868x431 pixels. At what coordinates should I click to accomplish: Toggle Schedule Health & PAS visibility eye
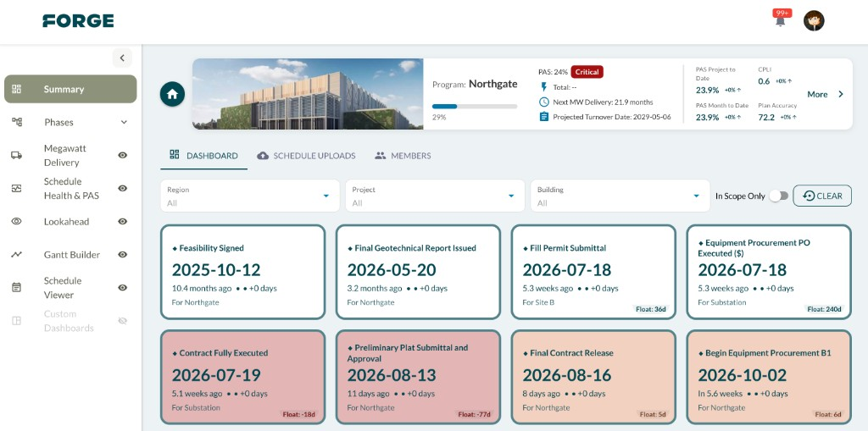click(x=123, y=189)
